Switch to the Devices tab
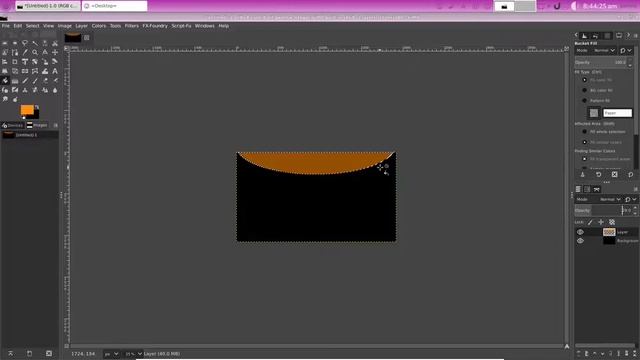This screenshot has width=640, height=360. 13,125
